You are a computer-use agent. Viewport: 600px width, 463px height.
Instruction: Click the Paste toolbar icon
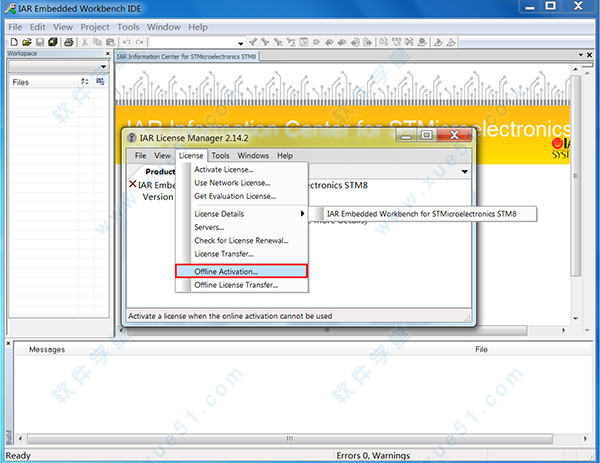pos(111,42)
